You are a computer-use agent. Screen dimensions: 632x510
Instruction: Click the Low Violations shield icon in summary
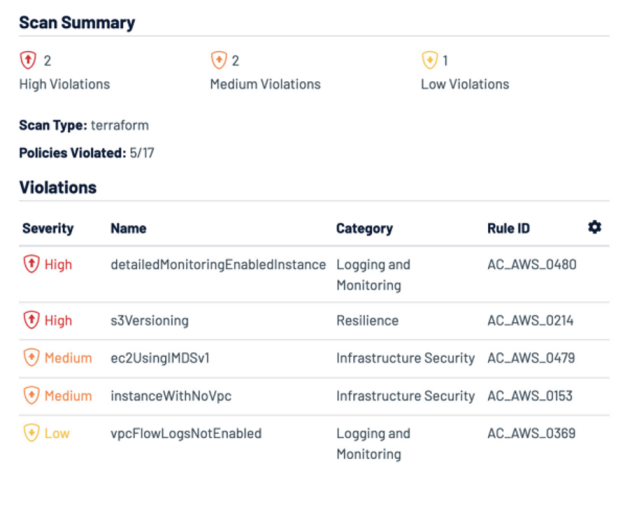point(429,61)
